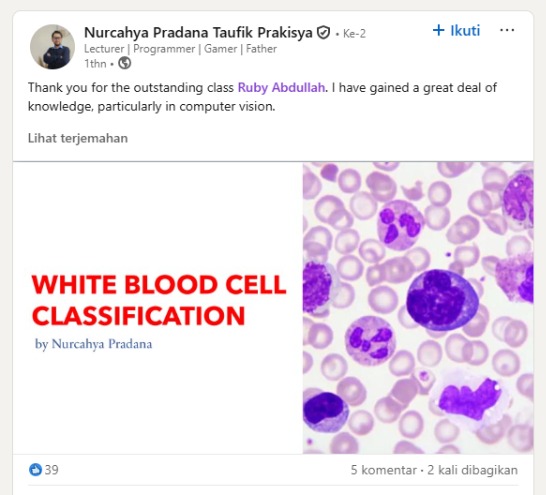This screenshot has height=495, width=546.
Task: Open the White Blood Cell Classification slide
Action: (158, 300)
